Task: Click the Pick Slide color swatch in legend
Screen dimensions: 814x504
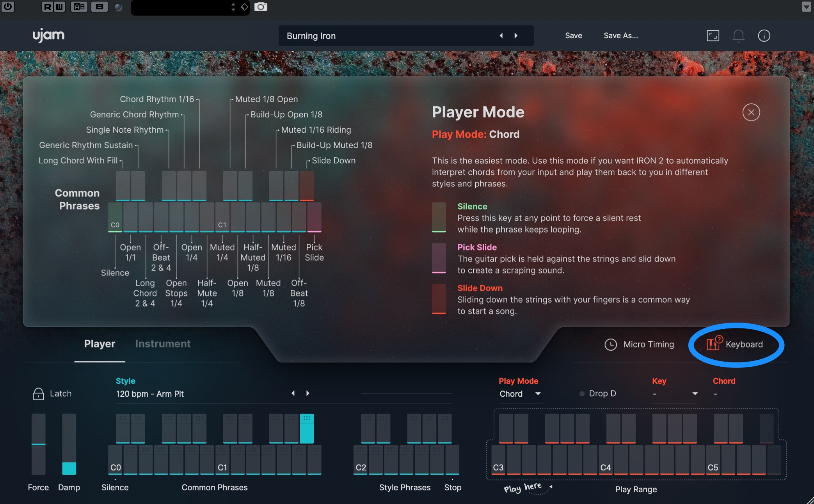Action: 439,258
